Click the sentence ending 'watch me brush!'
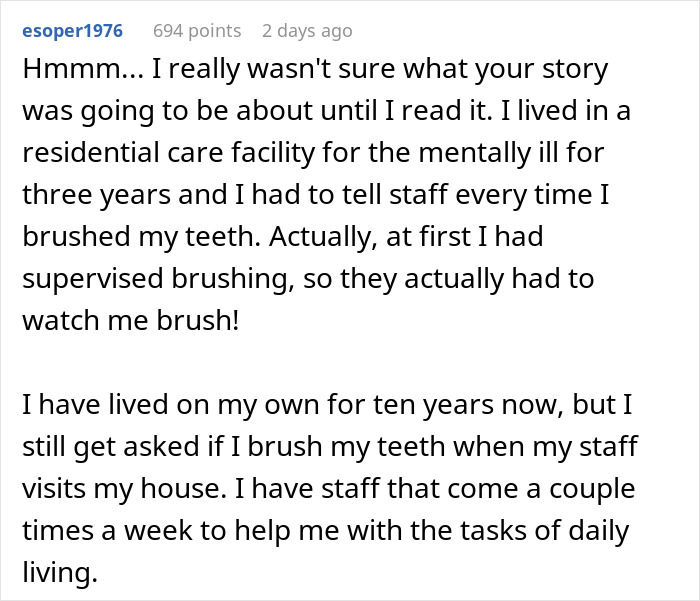 tap(131, 321)
